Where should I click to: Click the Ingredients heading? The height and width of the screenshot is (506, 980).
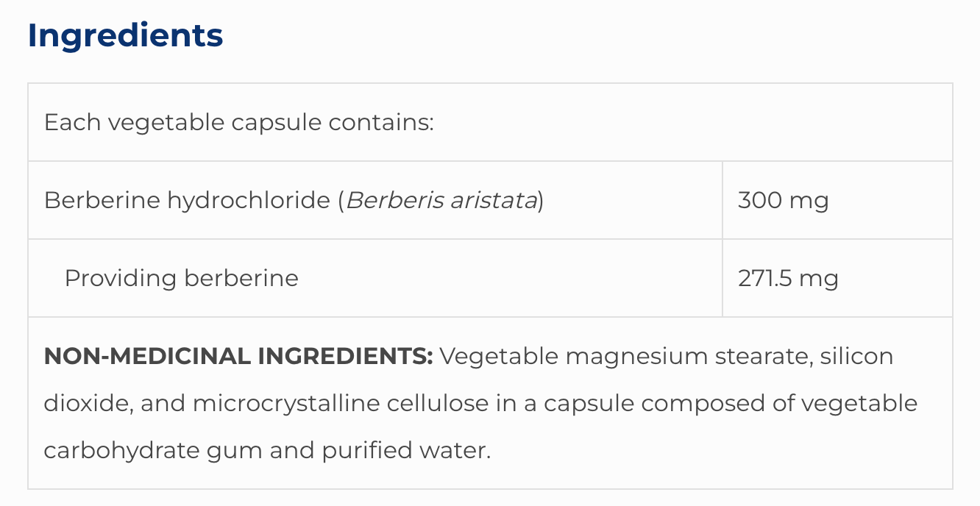(x=125, y=36)
